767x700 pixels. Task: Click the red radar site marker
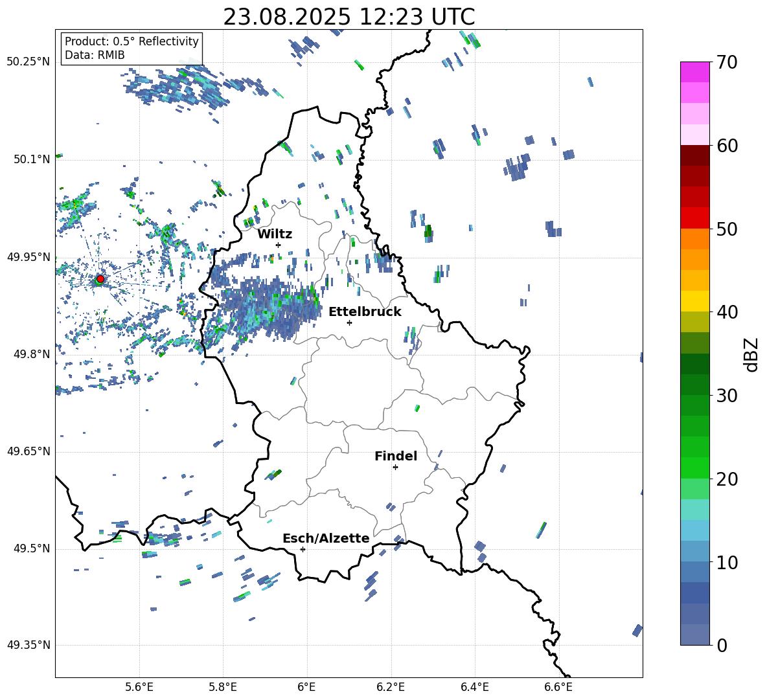click(x=100, y=279)
